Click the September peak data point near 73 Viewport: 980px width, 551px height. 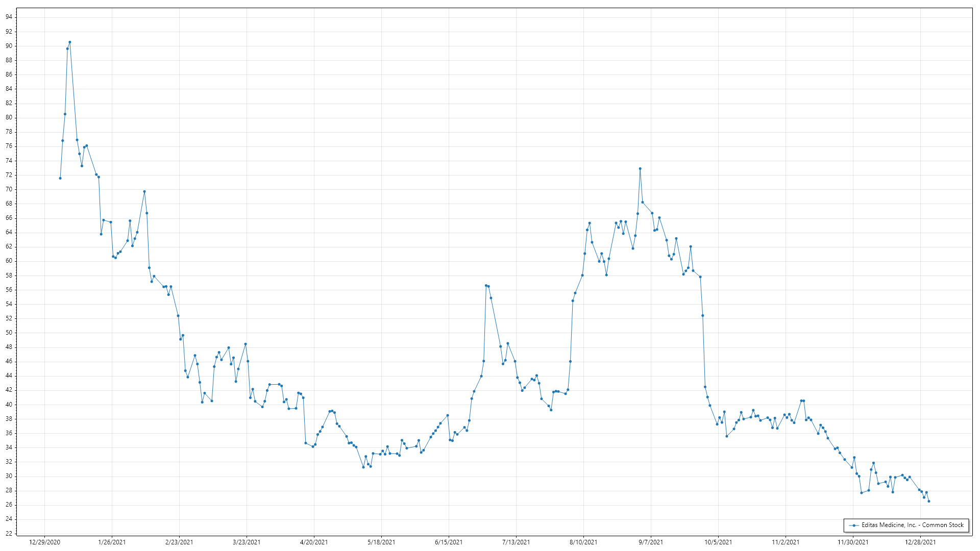(x=640, y=169)
